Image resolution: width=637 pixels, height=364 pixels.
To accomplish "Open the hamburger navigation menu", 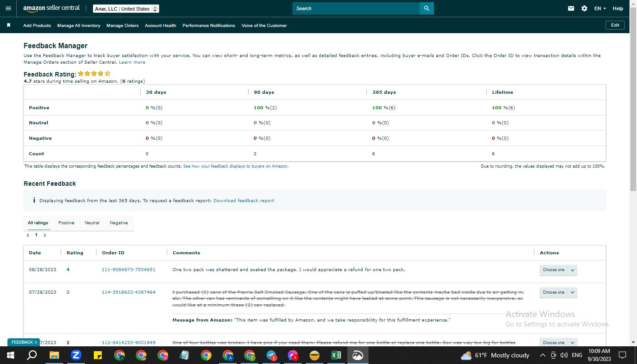I will pos(8,8).
